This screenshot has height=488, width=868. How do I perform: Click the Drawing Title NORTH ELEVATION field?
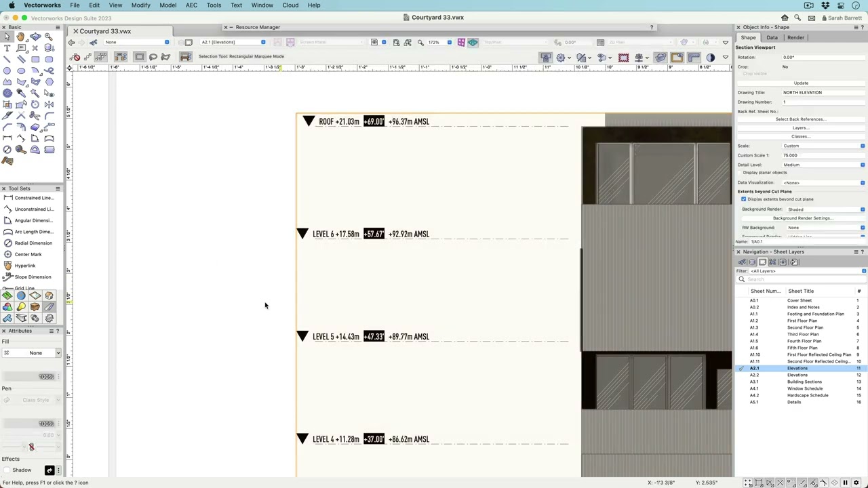823,93
